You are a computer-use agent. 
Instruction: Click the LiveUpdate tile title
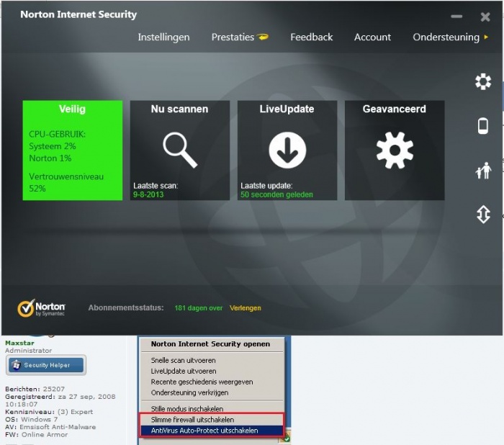287,109
